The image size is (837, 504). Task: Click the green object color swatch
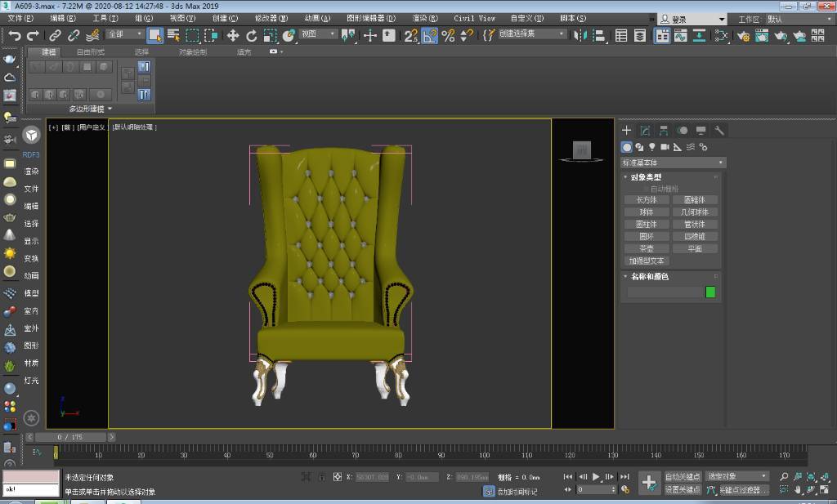click(x=710, y=292)
